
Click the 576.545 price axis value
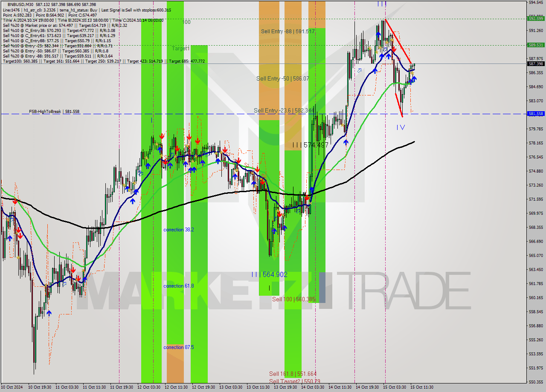[x=536, y=157]
